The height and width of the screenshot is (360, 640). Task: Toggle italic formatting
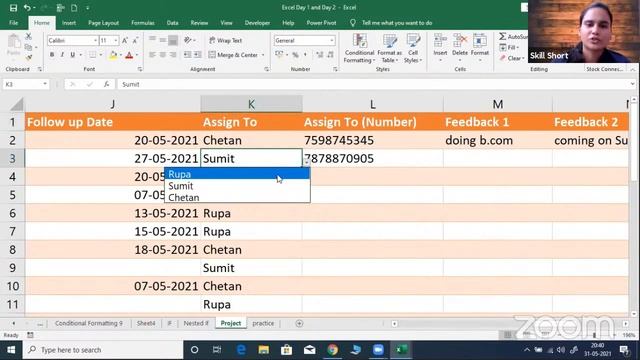pos(62,55)
